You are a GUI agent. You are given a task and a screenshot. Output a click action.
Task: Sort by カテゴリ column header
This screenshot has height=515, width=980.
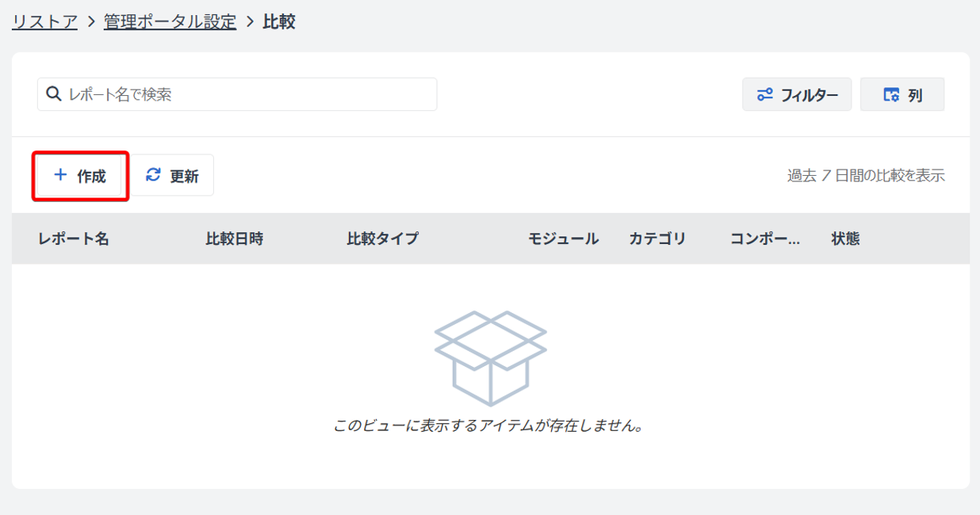[x=657, y=238]
